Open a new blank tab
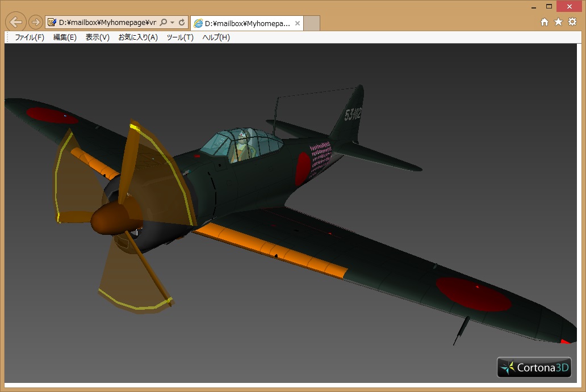 coord(312,23)
